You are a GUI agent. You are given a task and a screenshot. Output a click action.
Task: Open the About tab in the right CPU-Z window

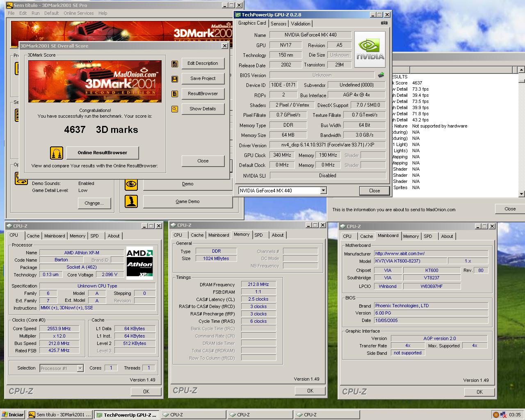(x=447, y=236)
